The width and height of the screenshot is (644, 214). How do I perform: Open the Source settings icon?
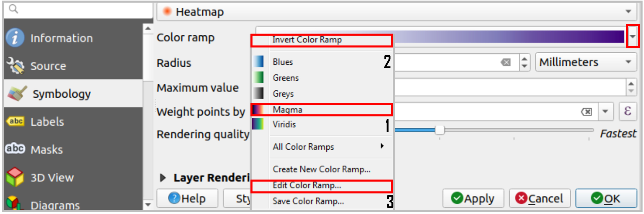[x=15, y=65]
